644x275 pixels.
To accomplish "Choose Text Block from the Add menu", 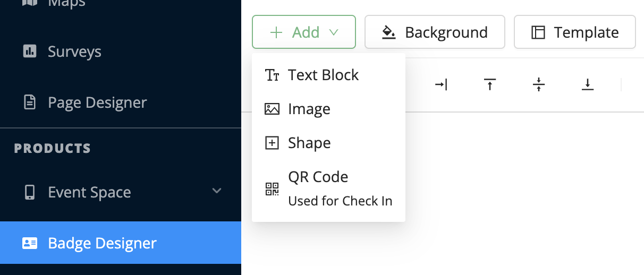I will pyautogui.click(x=323, y=75).
